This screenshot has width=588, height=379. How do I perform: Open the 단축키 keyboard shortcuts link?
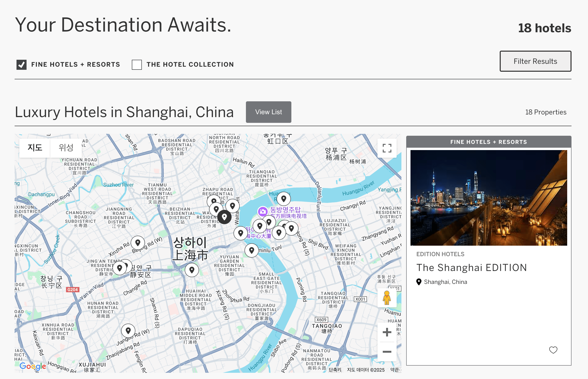click(335, 370)
